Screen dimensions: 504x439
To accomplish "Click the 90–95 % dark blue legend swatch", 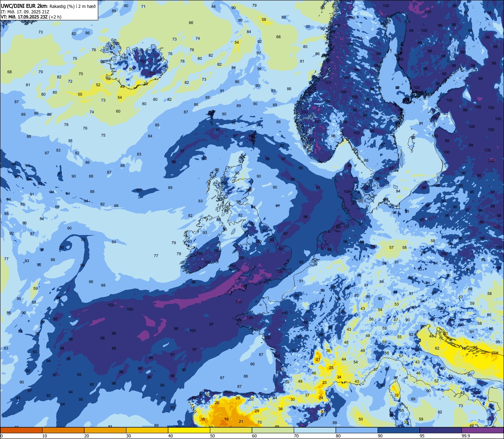I will click(x=399, y=430).
